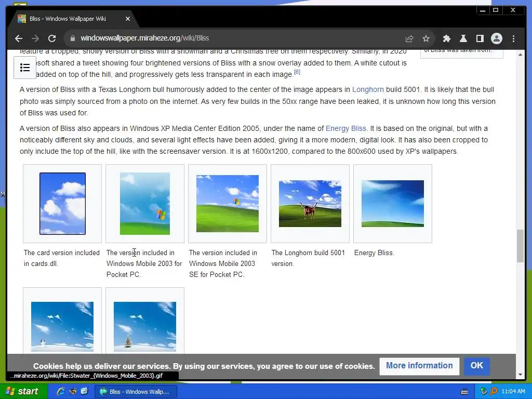Click the scrollbar up arrow
This screenshot has width=532, height=399.
[x=520, y=55]
